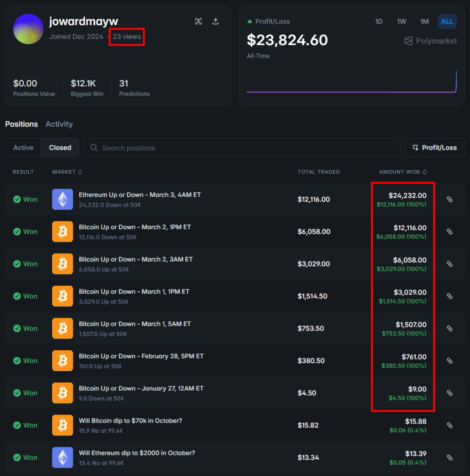Viewport: 470px width, 476px height.
Task: Click Bitcoin logo in March 1, 1PM row
Action: 63,296
